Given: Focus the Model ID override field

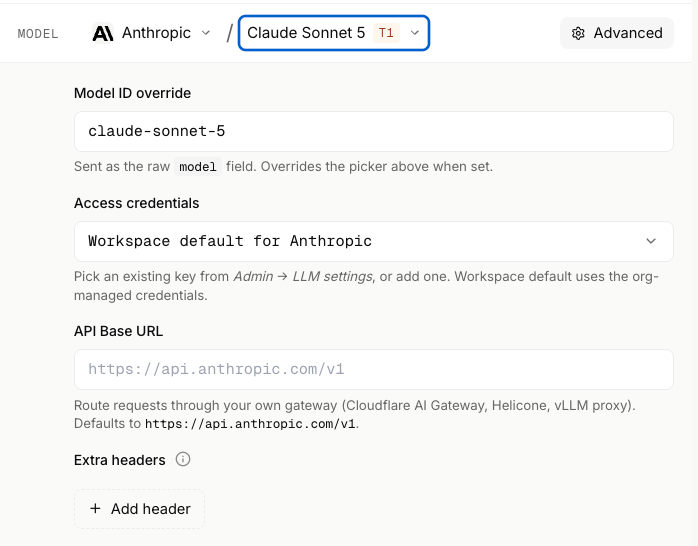Looking at the screenshot, I should [373, 131].
